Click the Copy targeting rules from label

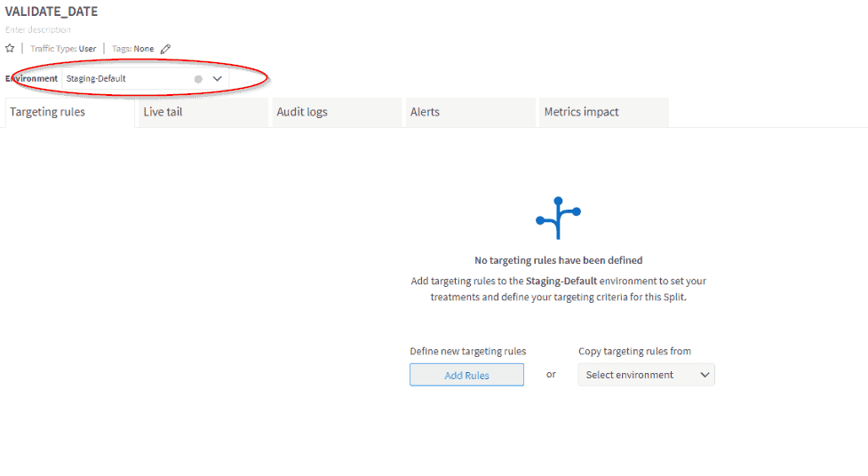634,351
